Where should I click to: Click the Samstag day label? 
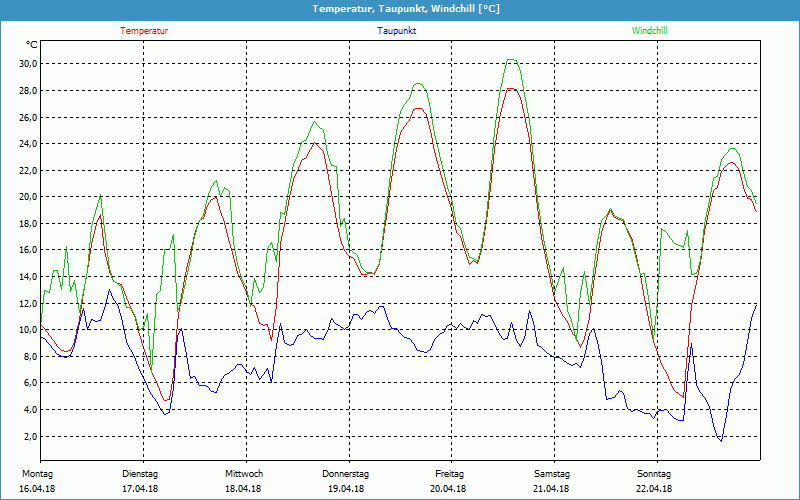pos(552,474)
